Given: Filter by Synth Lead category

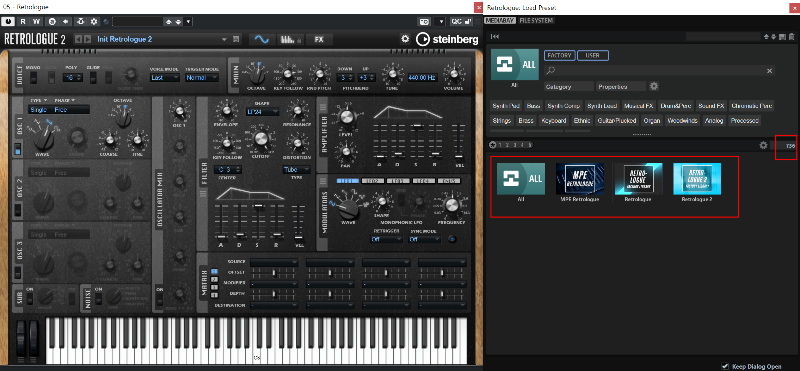Looking at the screenshot, I should tap(602, 106).
